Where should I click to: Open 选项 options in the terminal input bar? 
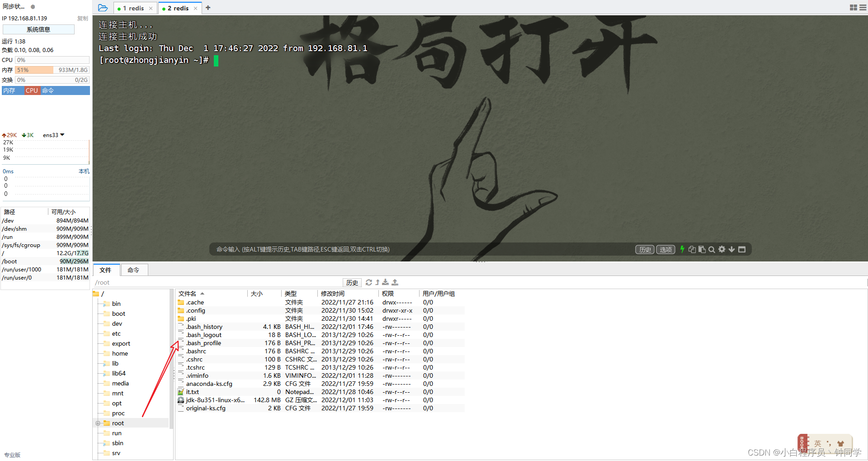(x=665, y=249)
